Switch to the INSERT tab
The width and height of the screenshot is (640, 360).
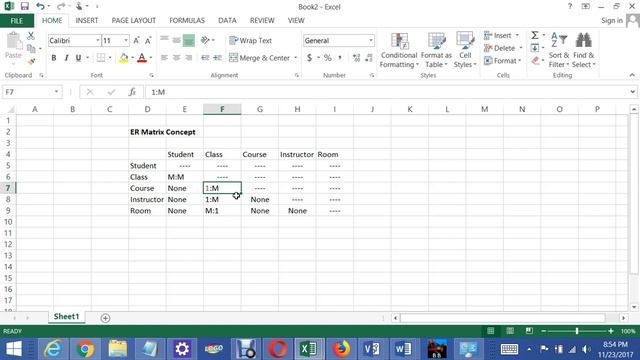[x=87, y=20]
